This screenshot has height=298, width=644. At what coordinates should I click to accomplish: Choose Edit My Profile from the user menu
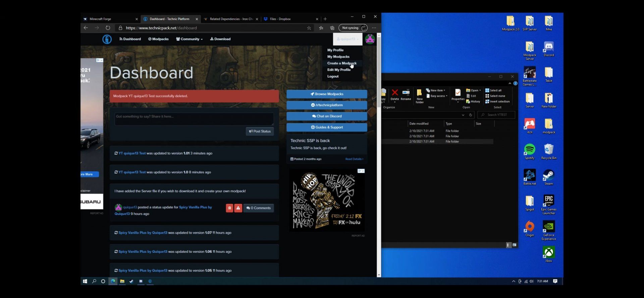click(339, 70)
